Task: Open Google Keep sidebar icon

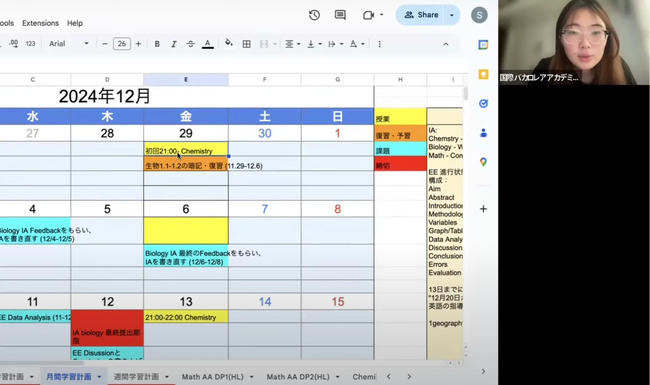Action: 483,74
